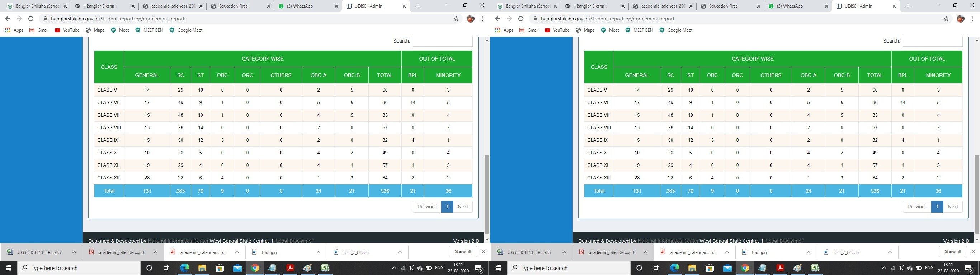Image resolution: width=980 pixels, height=275 pixels.
Task: Bookmark the page with the star in the right window
Action: [946, 19]
